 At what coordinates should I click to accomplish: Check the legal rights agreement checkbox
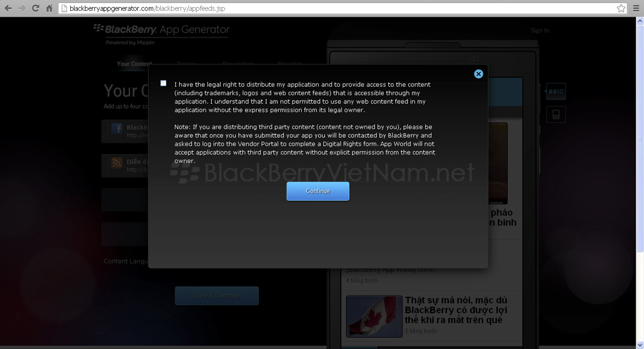coord(164,83)
